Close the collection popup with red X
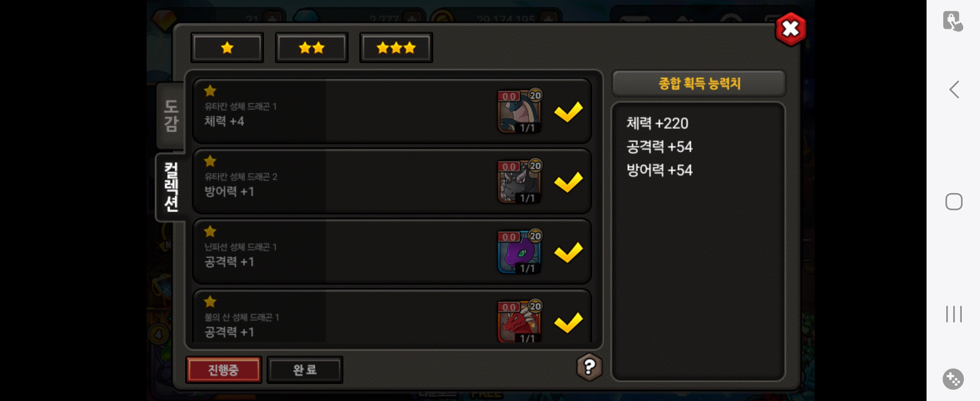 click(791, 29)
